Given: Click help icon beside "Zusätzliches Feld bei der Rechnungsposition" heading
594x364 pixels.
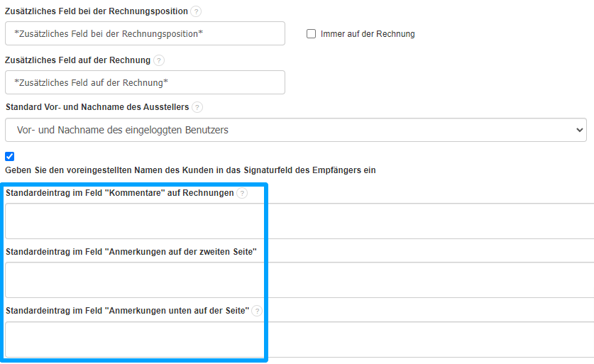Looking at the screenshot, I should click(196, 11).
